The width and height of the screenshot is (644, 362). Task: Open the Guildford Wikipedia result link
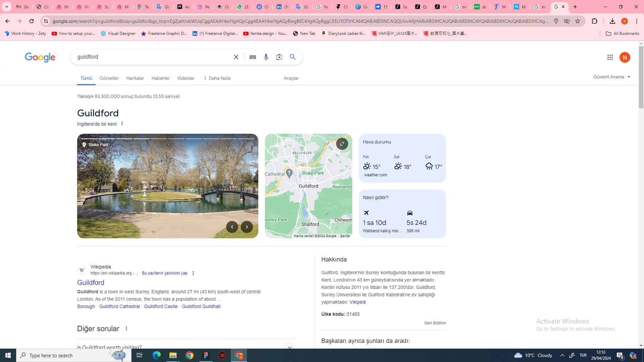(x=91, y=283)
